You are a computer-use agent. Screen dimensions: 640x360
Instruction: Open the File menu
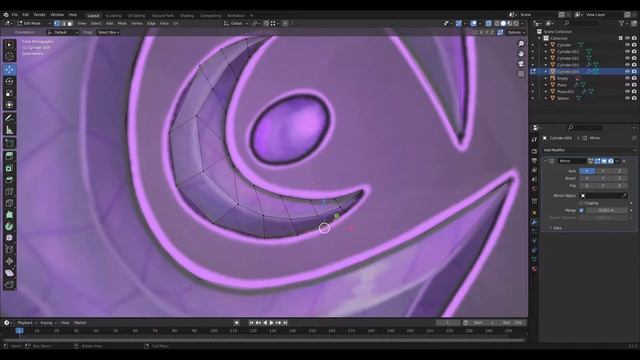[15, 15]
